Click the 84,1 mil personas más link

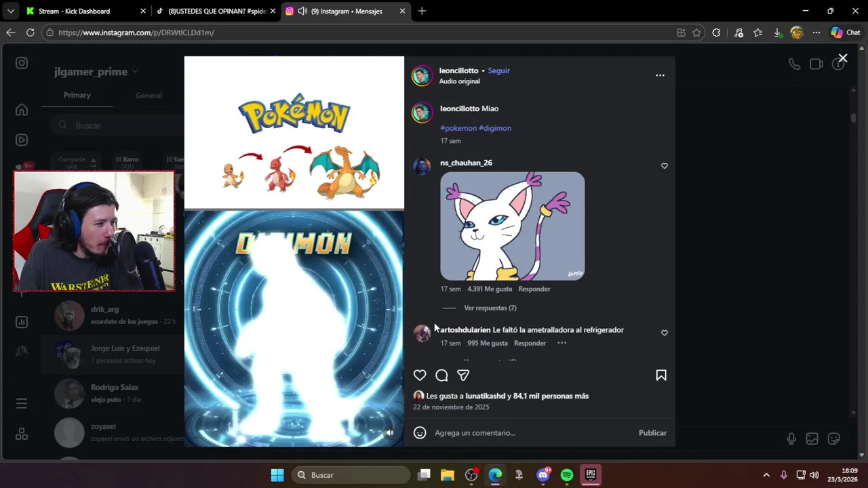point(551,396)
